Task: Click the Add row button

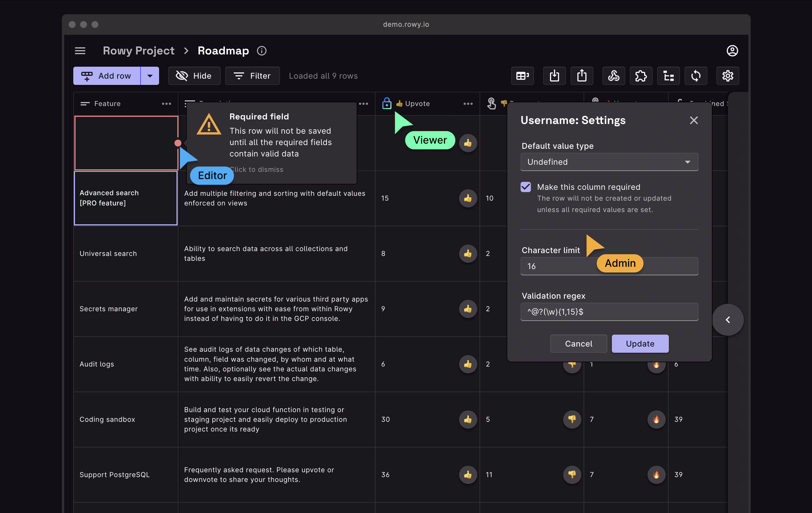Action: [x=107, y=76]
